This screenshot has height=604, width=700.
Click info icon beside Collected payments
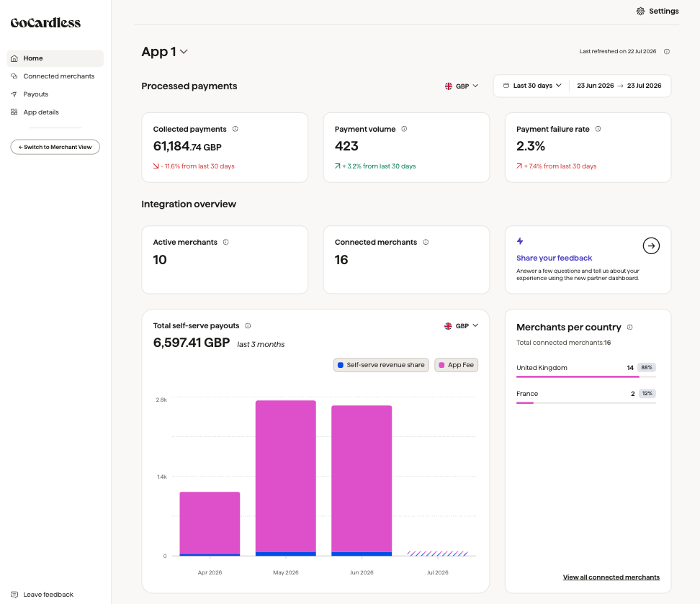pos(235,129)
